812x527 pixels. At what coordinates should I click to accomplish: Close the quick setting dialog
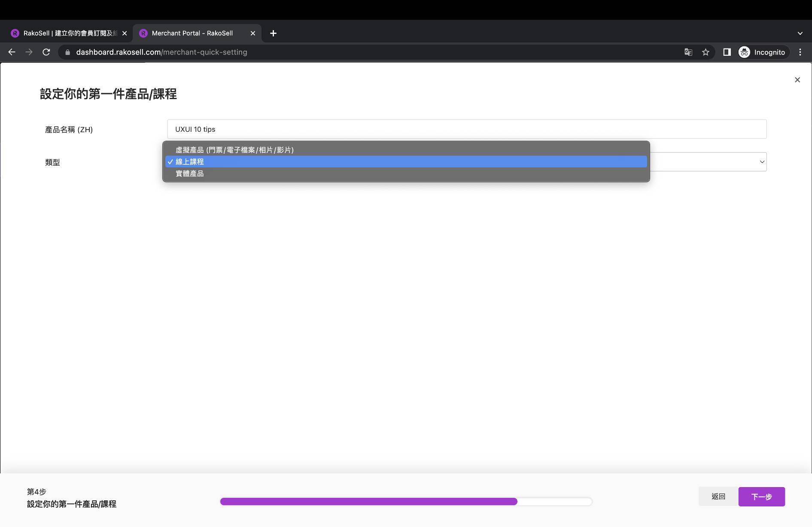coord(797,80)
